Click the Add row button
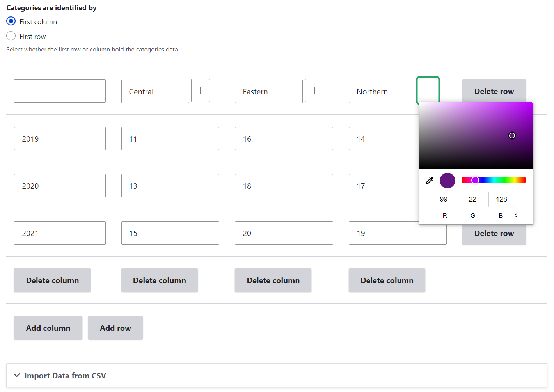Viewport: 554px width, 392px height. click(115, 328)
